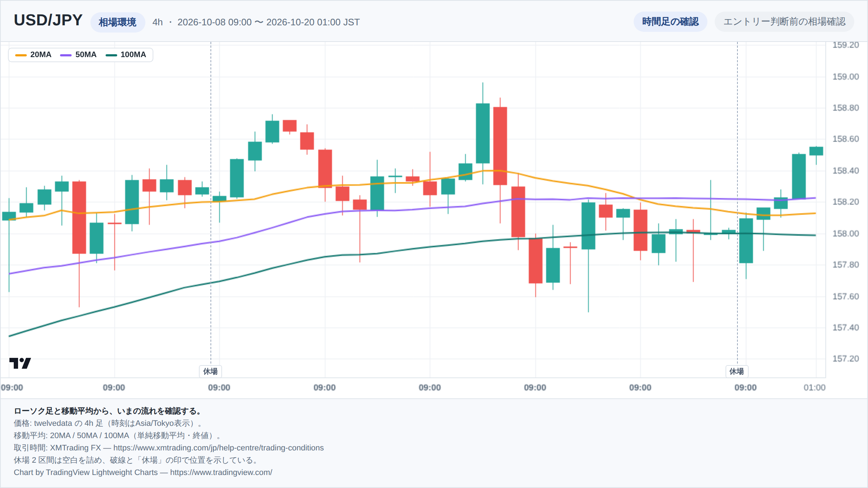Click the 158.60 price axis label

point(846,139)
